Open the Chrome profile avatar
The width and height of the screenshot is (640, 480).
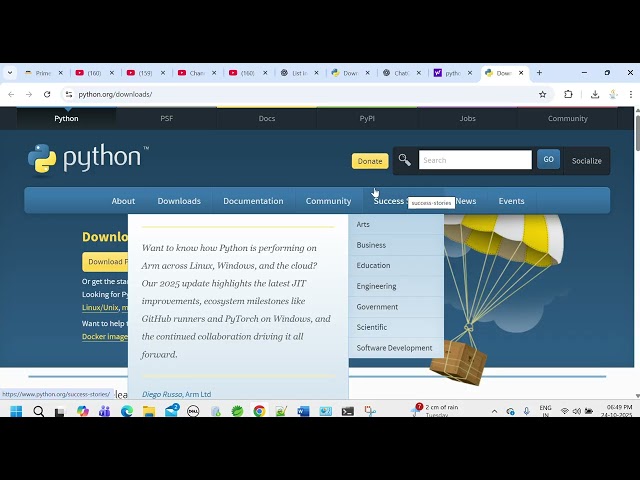point(613,94)
